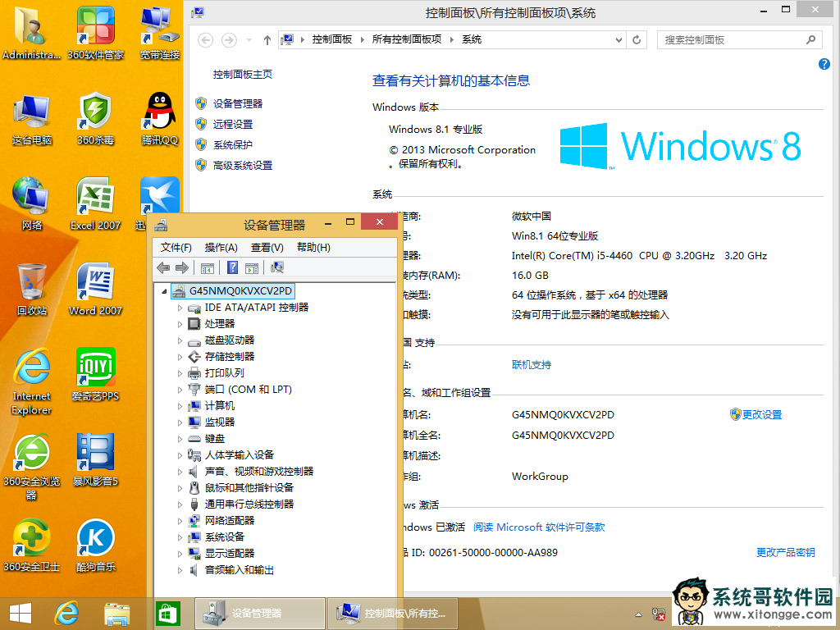840x630 pixels.
Task: Click 控制面板 in the breadcrumb path
Action: click(x=332, y=39)
